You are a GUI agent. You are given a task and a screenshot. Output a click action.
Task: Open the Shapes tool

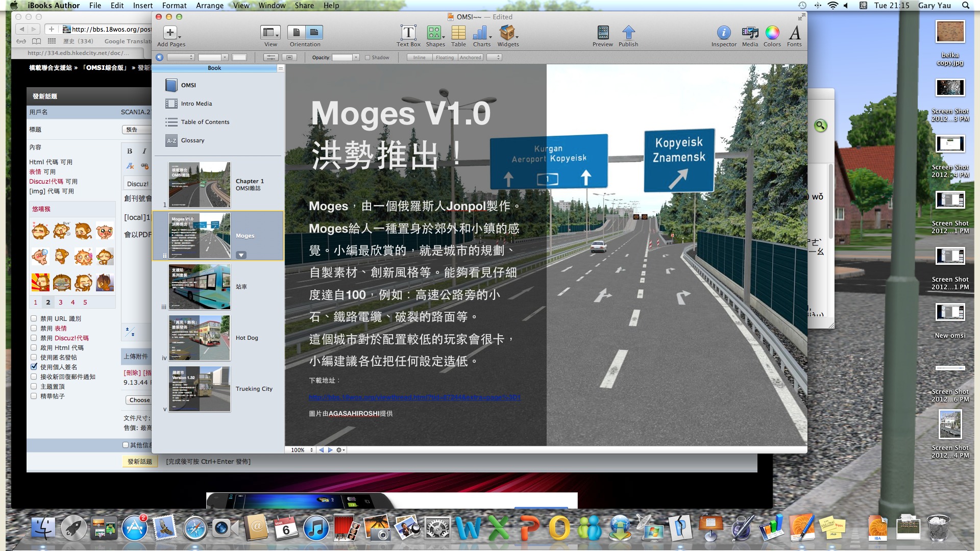point(434,33)
